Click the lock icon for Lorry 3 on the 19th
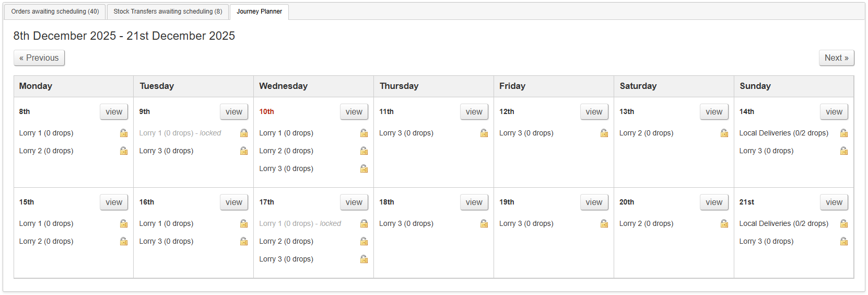Viewport: 868px width, 295px height. click(604, 223)
